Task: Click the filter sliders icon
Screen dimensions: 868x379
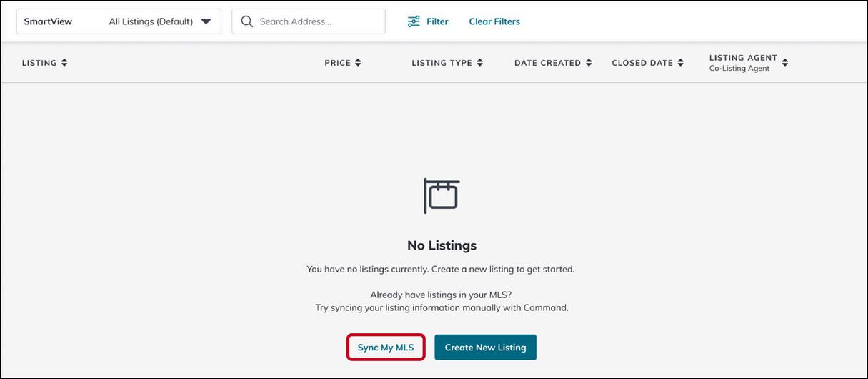Action: (x=414, y=21)
